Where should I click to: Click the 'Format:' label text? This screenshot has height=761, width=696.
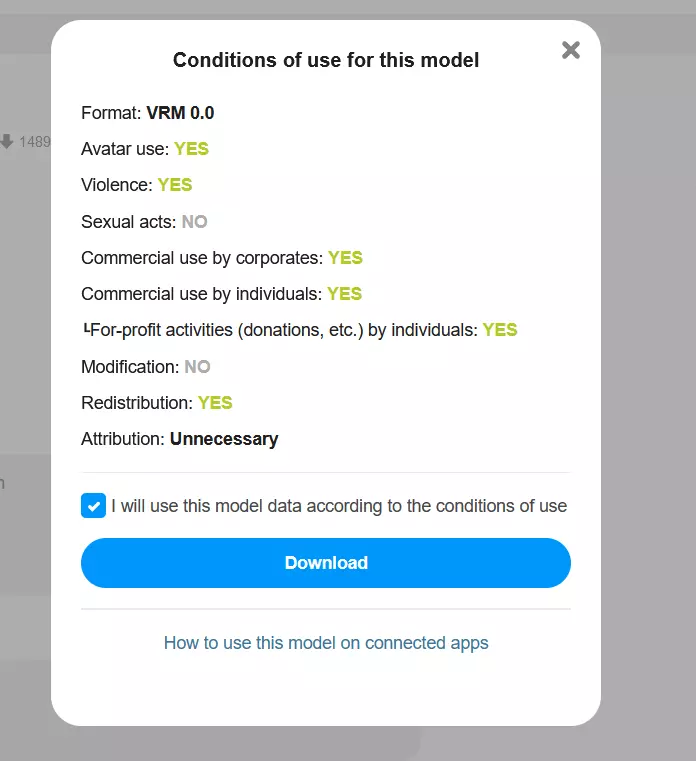(x=111, y=113)
